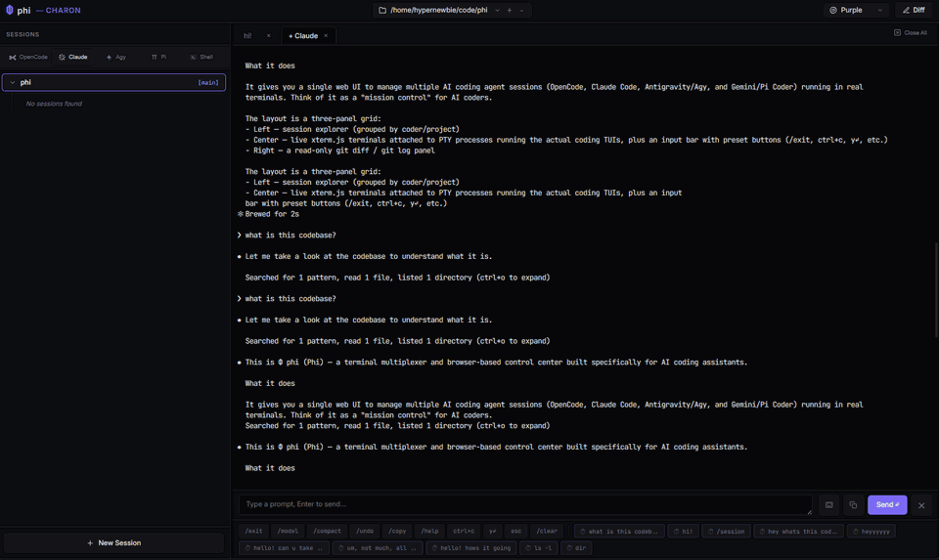Switch to the OpenCode sessions tab

tap(28, 57)
